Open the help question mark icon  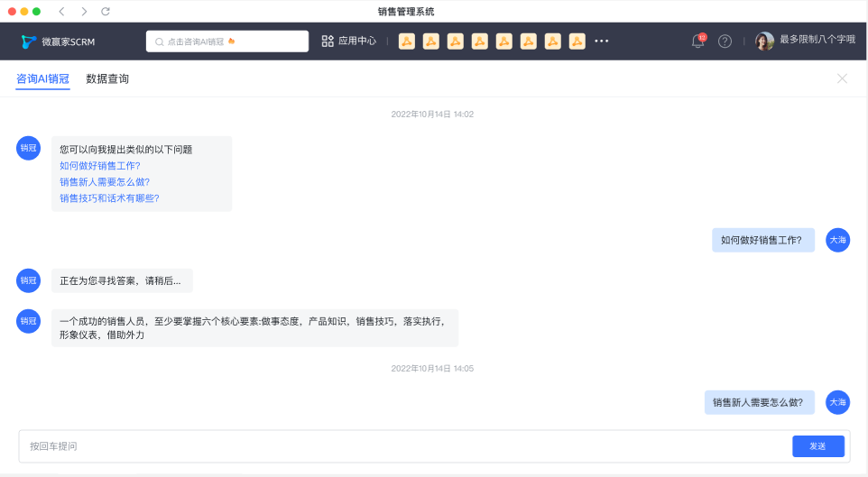(725, 41)
